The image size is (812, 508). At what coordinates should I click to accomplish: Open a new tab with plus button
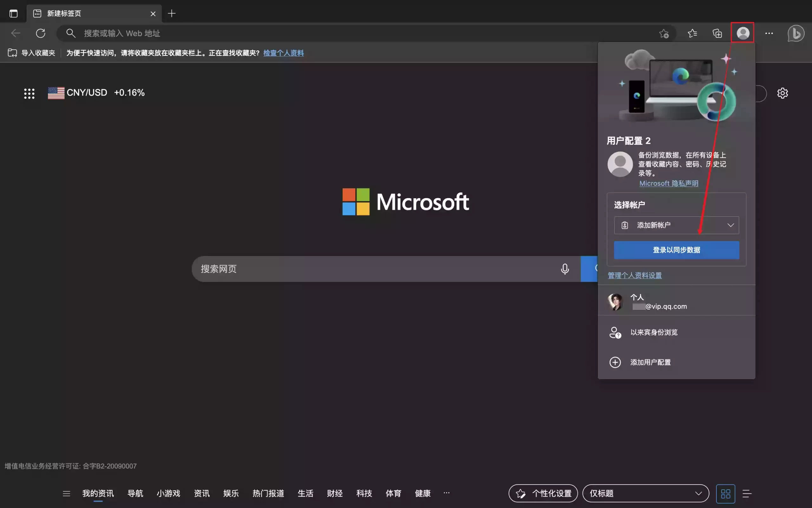[172, 13]
